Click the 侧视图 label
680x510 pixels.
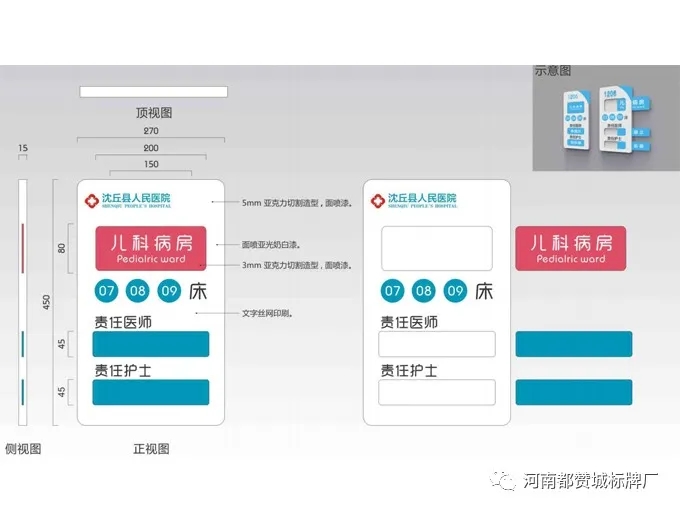(22, 449)
